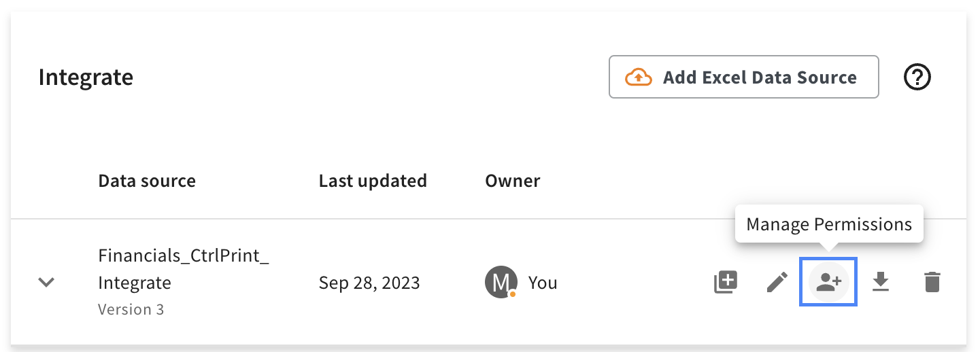Image resolution: width=980 pixels, height=352 pixels.
Task: Click the Owner column header
Action: (512, 181)
